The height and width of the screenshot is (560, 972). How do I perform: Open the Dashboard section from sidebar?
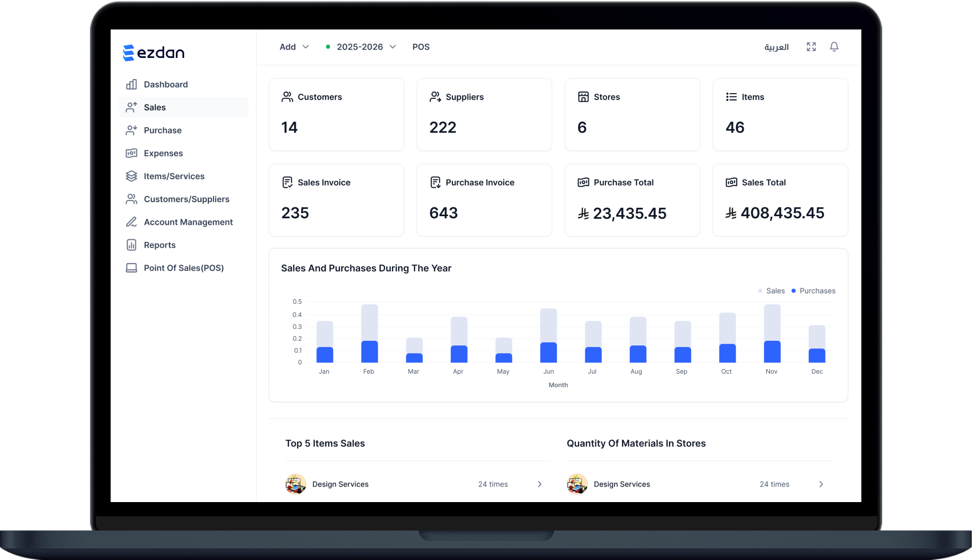[132, 84]
